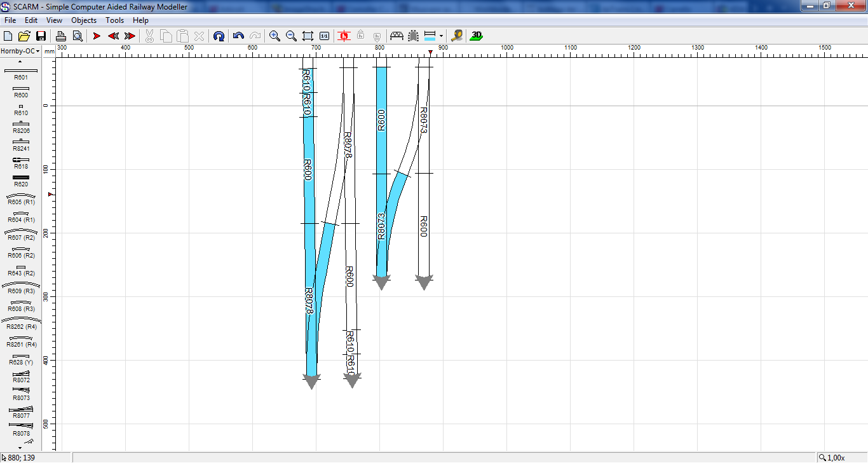Select the R618 isolating track piece
This screenshot has height=463, width=868.
pos(21,162)
